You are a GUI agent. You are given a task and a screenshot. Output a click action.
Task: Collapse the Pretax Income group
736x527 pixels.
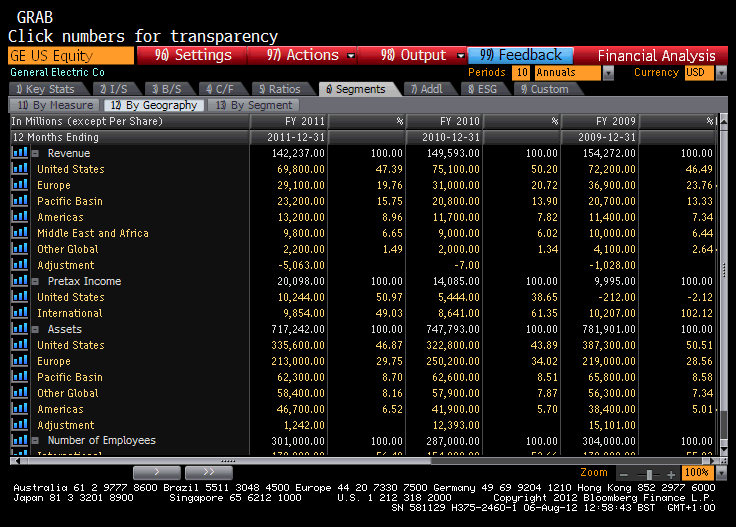click(35, 282)
